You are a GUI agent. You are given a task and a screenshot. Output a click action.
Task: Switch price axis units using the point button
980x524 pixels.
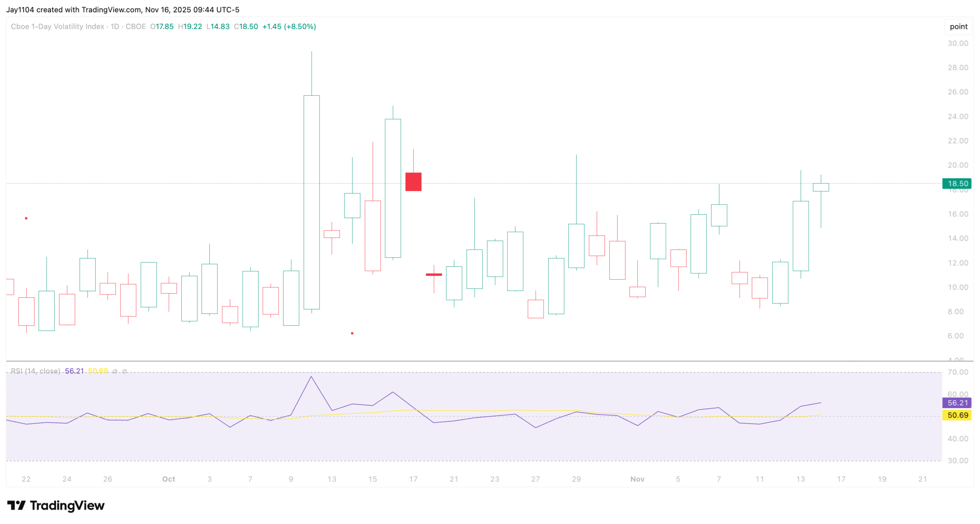[958, 26]
